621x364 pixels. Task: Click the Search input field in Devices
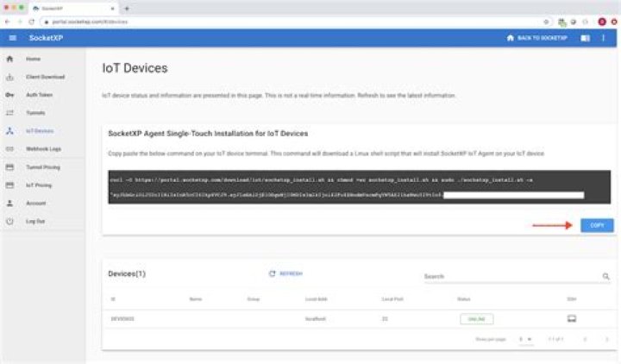pos(509,277)
